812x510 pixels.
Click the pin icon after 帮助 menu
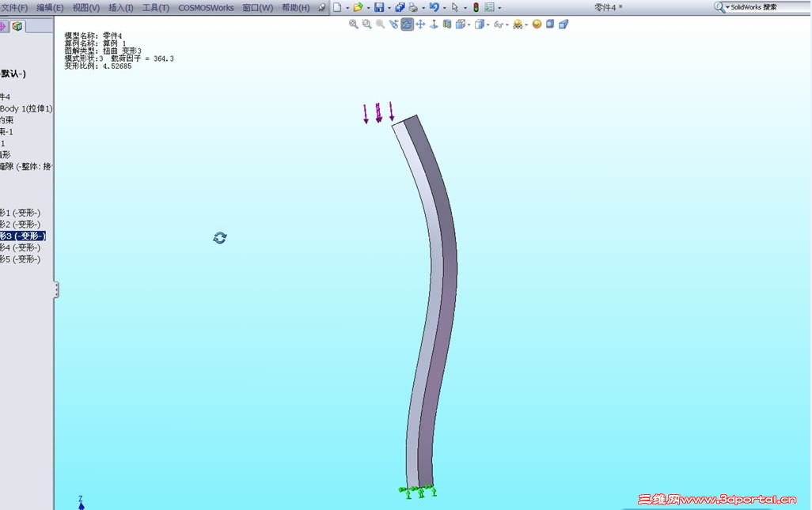[x=322, y=7]
